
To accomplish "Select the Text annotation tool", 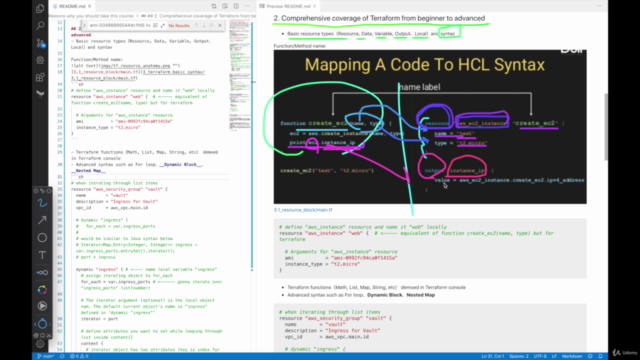I will tap(42, 255).
